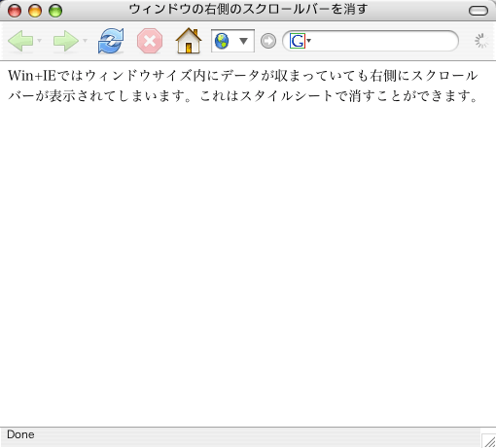
Task: Go forward with the green Forward arrow
Action: click(x=66, y=41)
